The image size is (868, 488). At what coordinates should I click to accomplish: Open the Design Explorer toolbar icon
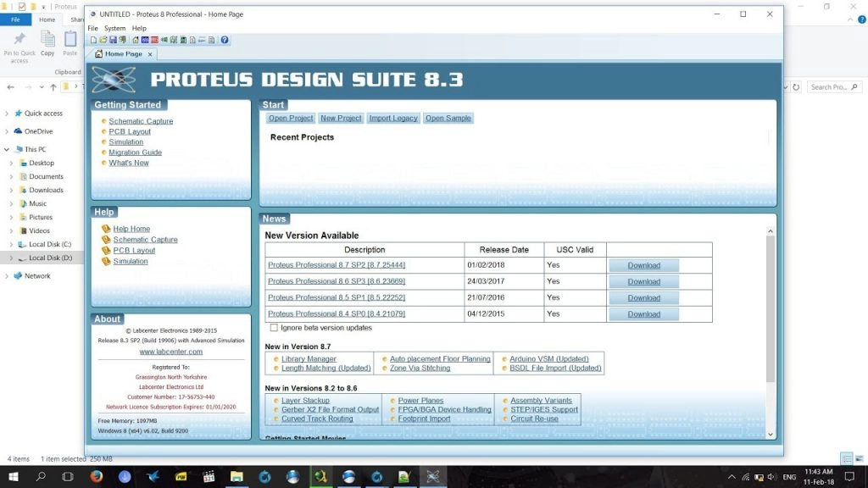click(x=183, y=40)
